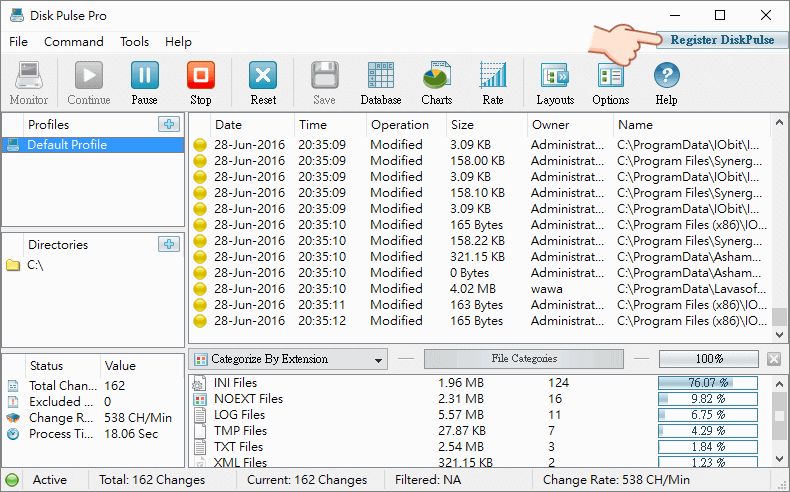This screenshot has height=492, width=790.
Task: Open the Layouts toolbar icon
Action: (555, 83)
